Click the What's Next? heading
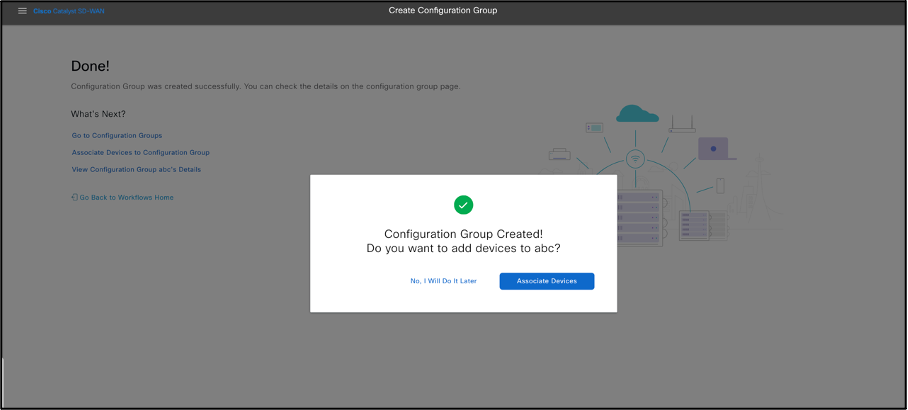The image size is (908, 410). (x=98, y=114)
